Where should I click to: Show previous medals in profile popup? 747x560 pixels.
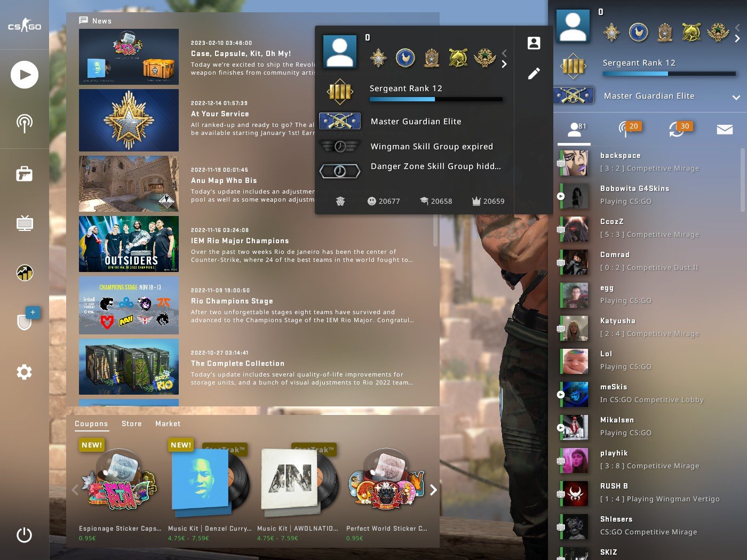coord(504,53)
